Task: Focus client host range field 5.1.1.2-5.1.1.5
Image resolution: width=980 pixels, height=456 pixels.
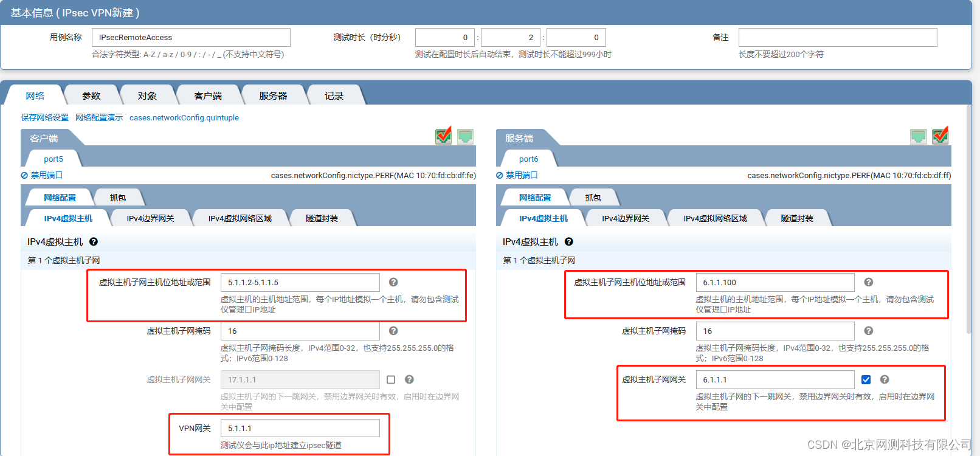Action: [300, 282]
